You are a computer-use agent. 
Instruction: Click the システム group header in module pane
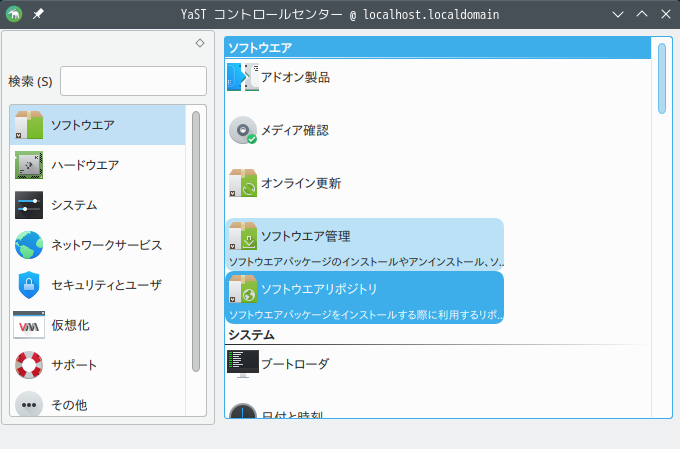(438, 335)
